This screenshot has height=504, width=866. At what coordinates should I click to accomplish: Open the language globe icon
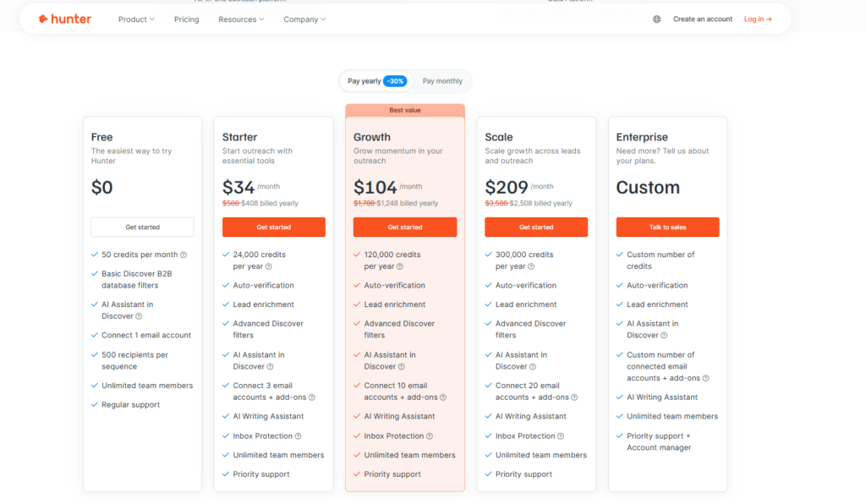656,19
